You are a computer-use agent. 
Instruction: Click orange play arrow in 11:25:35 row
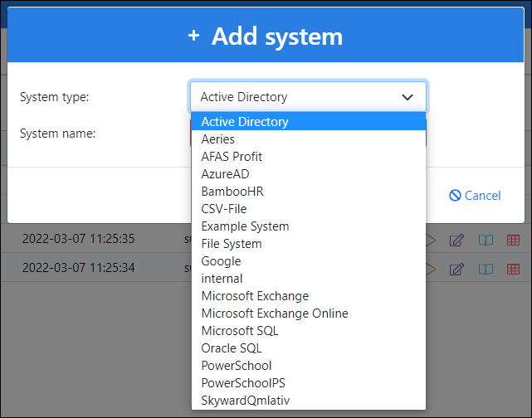tap(431, 241)
